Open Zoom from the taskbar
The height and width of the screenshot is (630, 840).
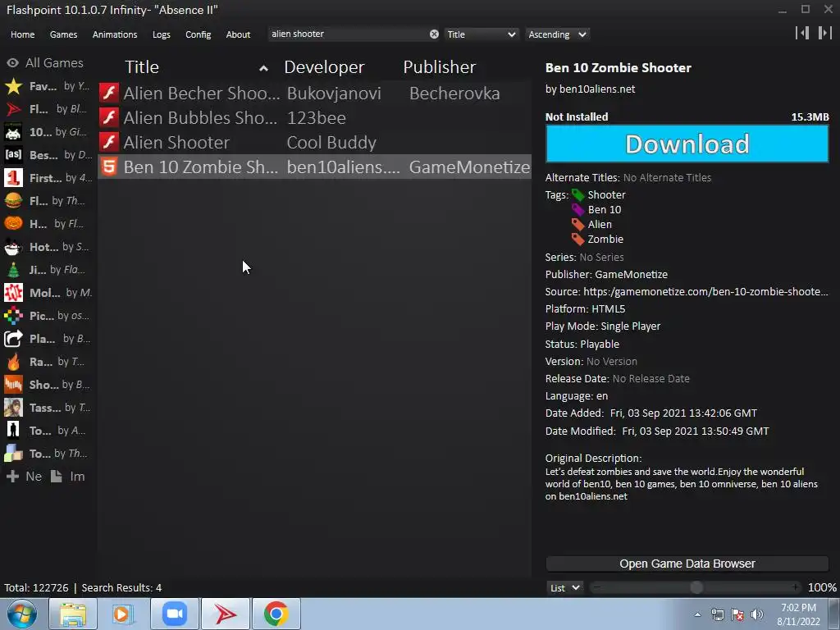click(x=175, y=614)
